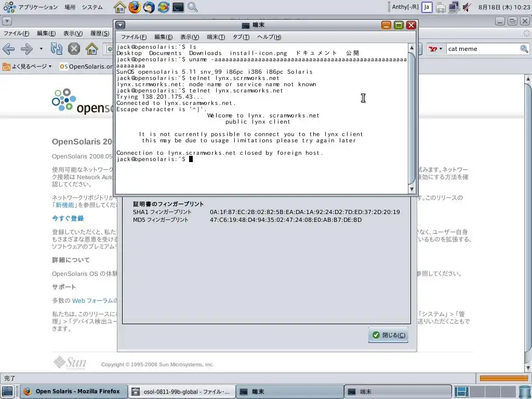Launch Firefox from the top panel
The width and height of the screenshot is (532, 399).
click(x=135, y=7)
